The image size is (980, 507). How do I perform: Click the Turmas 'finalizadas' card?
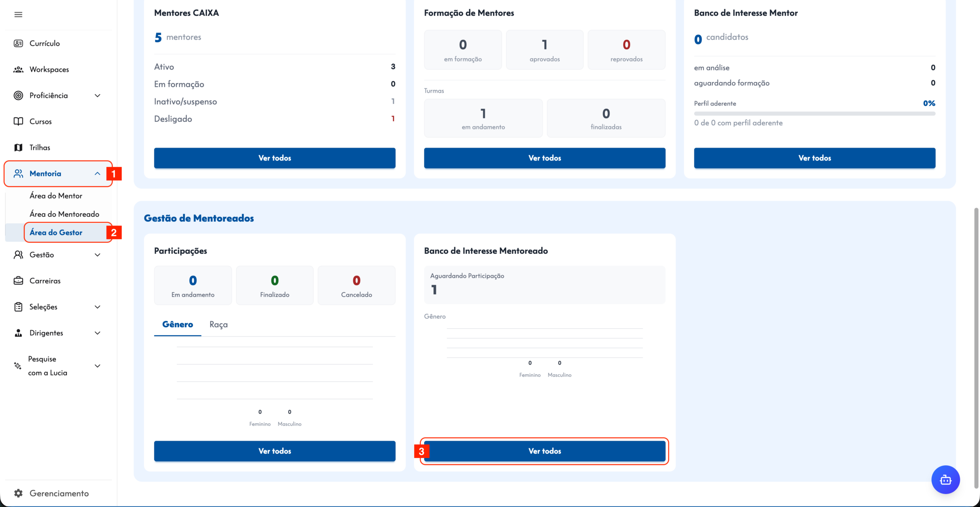tap(606, 118)
